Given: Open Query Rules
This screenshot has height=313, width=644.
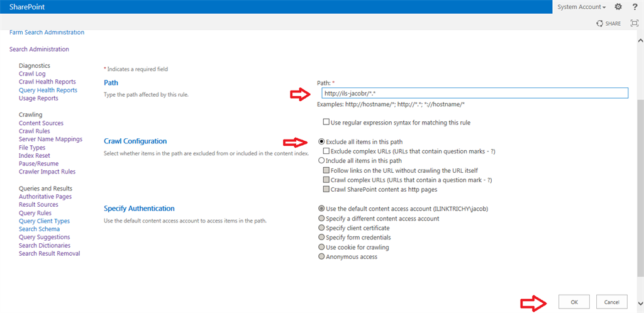Looking at the screenshot, I should tap(35, 213).
